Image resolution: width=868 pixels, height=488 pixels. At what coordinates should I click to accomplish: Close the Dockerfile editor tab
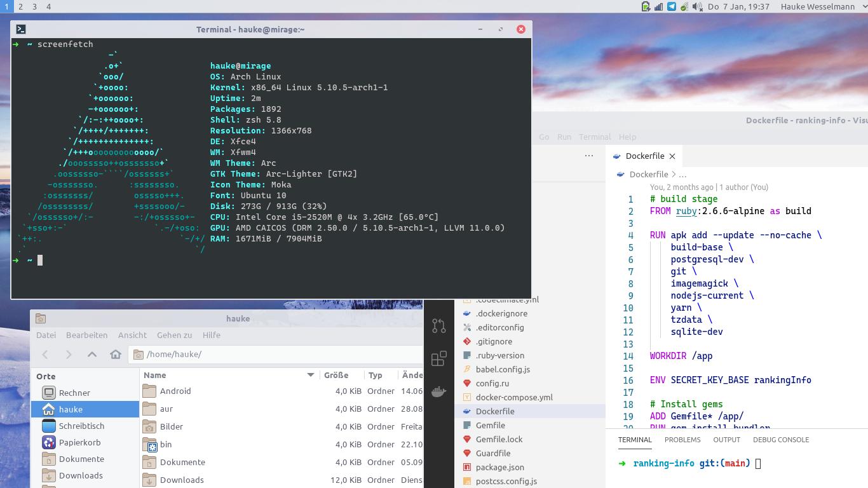pyautogui.click(x=672, y=156)
